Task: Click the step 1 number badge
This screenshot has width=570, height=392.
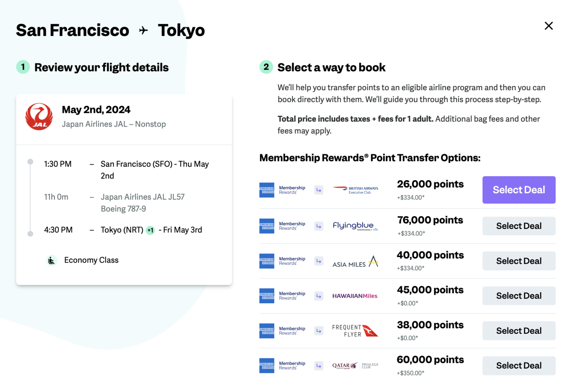Action: pyautogui.click(x=23, y=67)
